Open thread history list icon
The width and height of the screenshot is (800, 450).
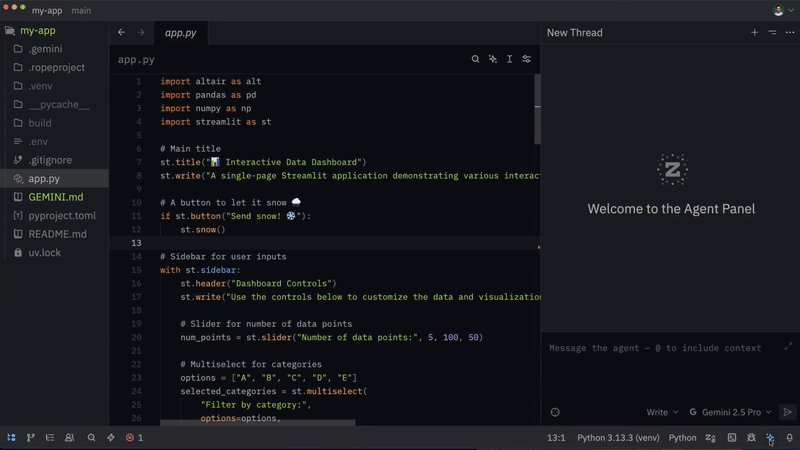772,32
